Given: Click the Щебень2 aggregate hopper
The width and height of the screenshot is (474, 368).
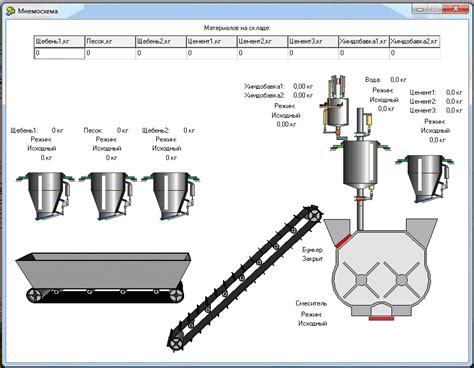Looking at the screenshot, I should coord(170,195).
